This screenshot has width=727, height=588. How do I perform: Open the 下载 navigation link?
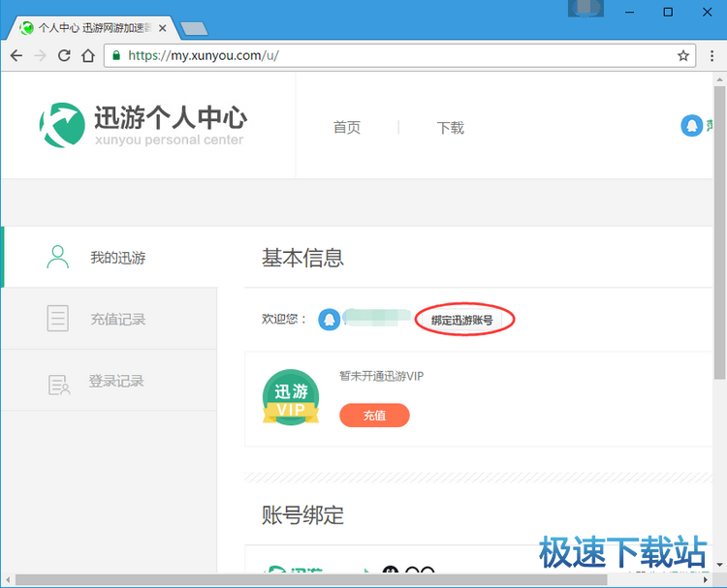(450, 128)
